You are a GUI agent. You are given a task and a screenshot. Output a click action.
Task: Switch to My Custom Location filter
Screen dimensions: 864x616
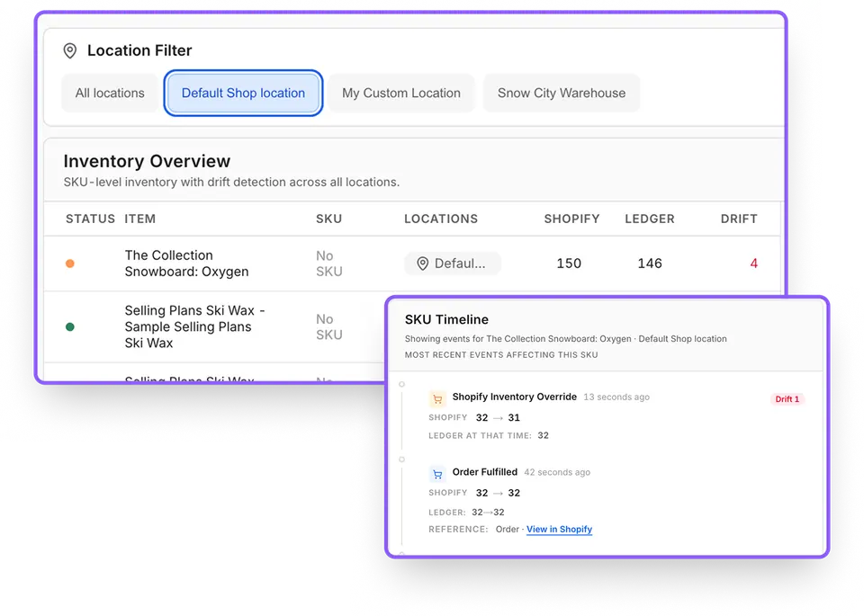point(401,93)
